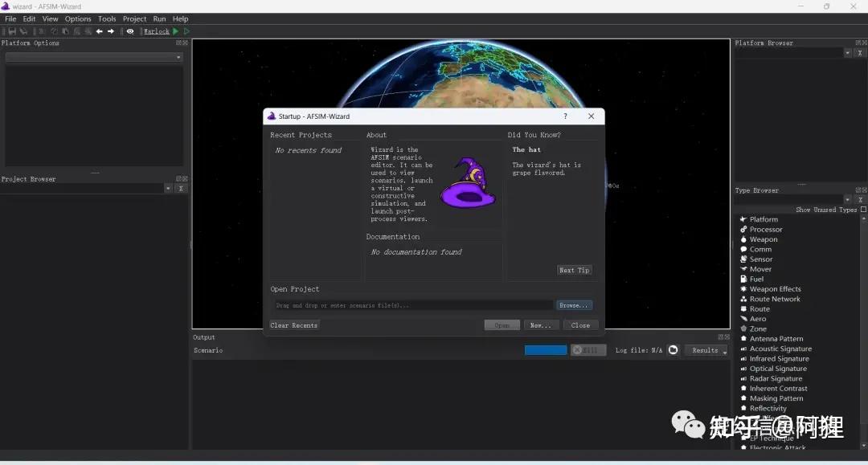Clear the Platform Browser filter with X
The width and height of the screenshot is (868, 465).
click(860, 52)
